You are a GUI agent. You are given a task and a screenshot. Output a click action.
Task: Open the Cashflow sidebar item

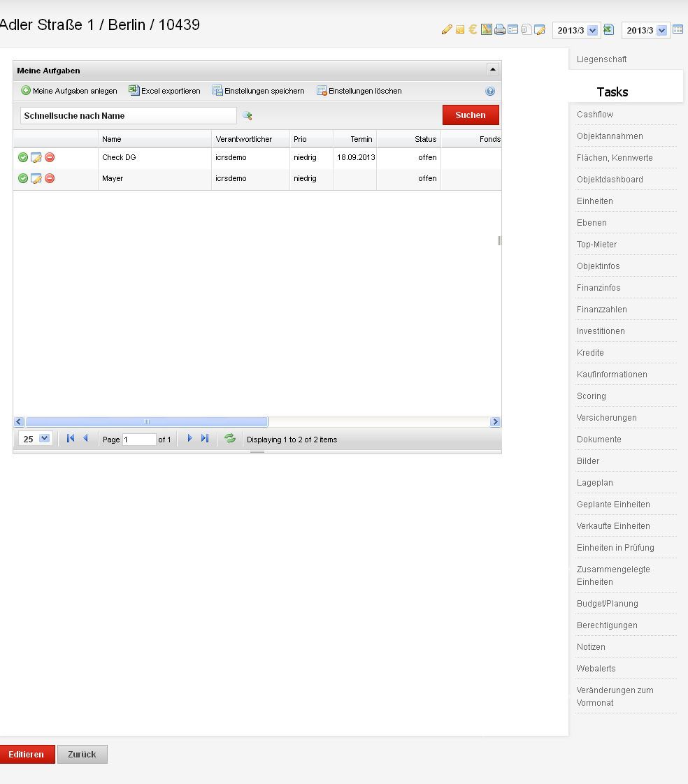[x=595, y=115]
